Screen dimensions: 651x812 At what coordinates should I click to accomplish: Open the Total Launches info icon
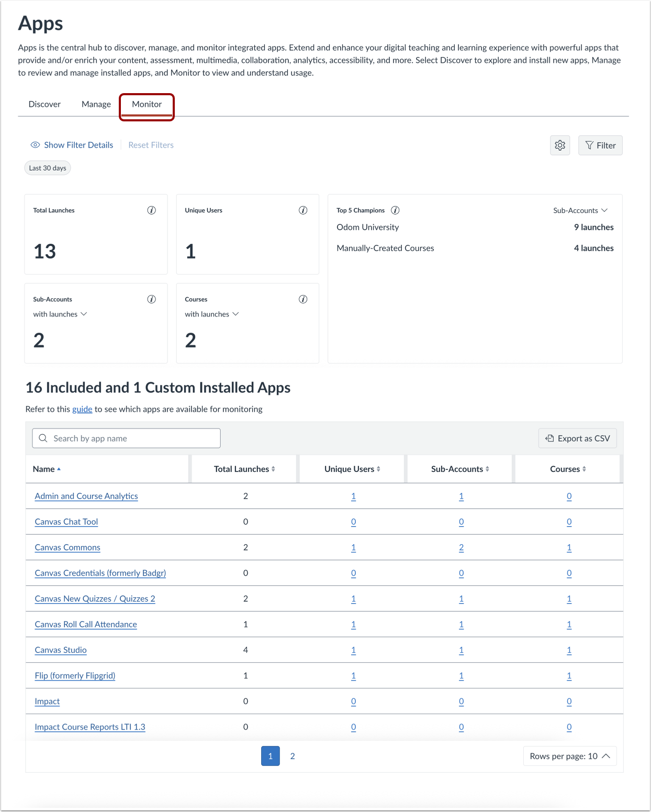pos(151,210)
